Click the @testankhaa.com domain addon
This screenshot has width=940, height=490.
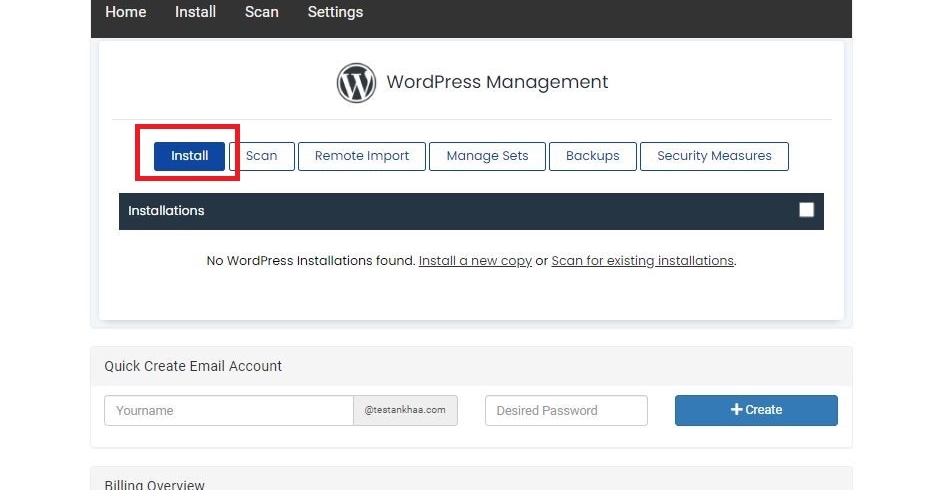pyautogui.click(x=405, y=410)
